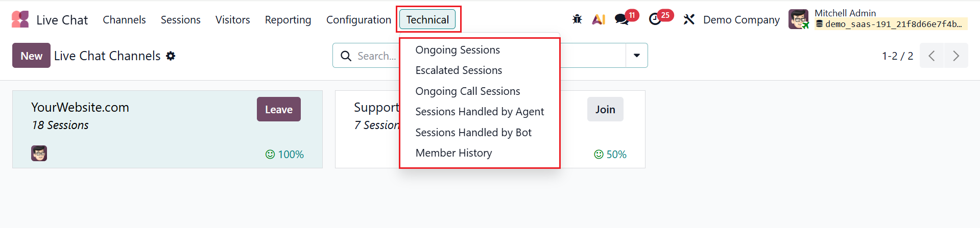Select Ongoing Sessions from the menu
980x228 pixels.
[458, 50]
